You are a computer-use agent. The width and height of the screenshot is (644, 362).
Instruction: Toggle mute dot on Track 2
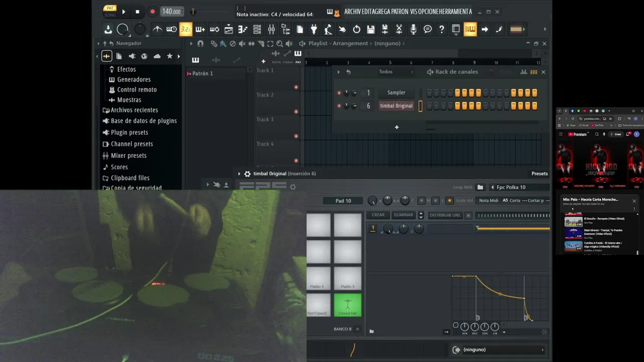click(x=296, y=112)
